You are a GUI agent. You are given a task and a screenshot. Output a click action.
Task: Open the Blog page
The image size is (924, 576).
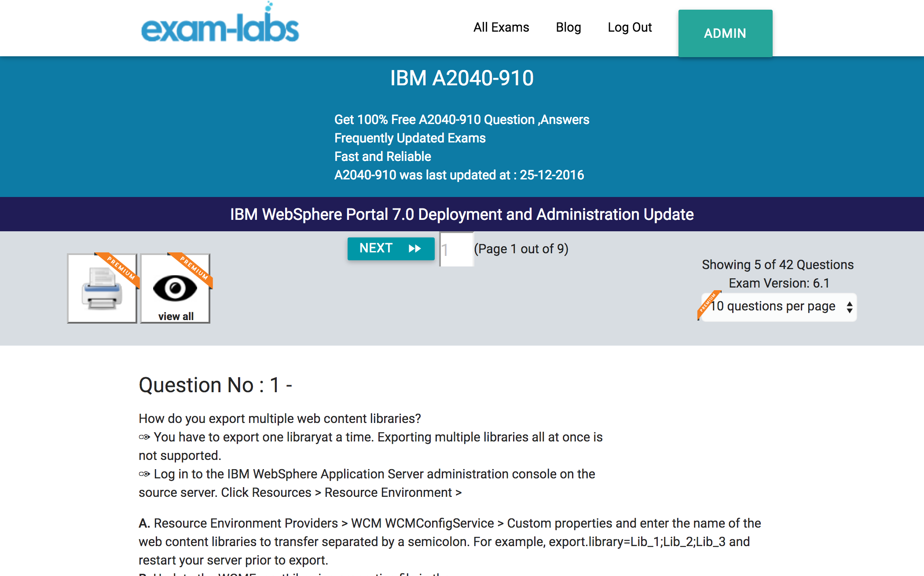568,27
